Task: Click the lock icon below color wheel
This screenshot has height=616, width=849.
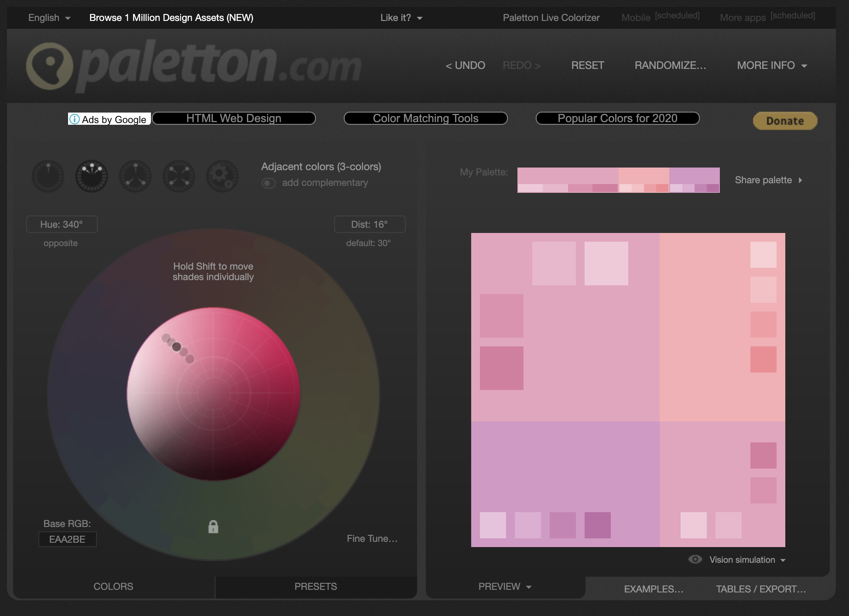Action: pos(213,527)
